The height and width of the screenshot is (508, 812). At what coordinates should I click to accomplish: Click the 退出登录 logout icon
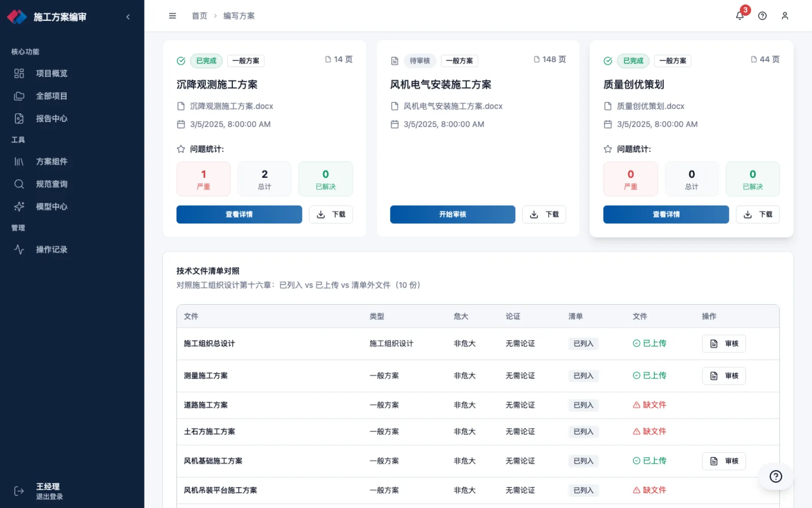point(19,491)
